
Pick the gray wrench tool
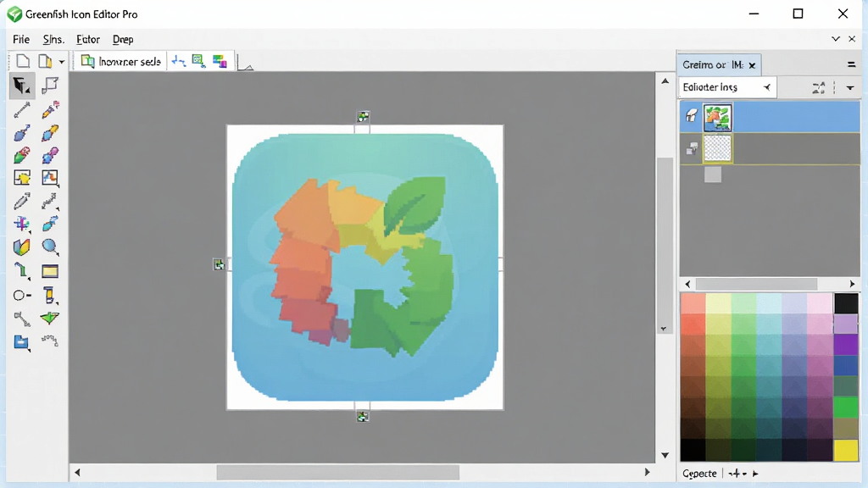coord(21,319)
